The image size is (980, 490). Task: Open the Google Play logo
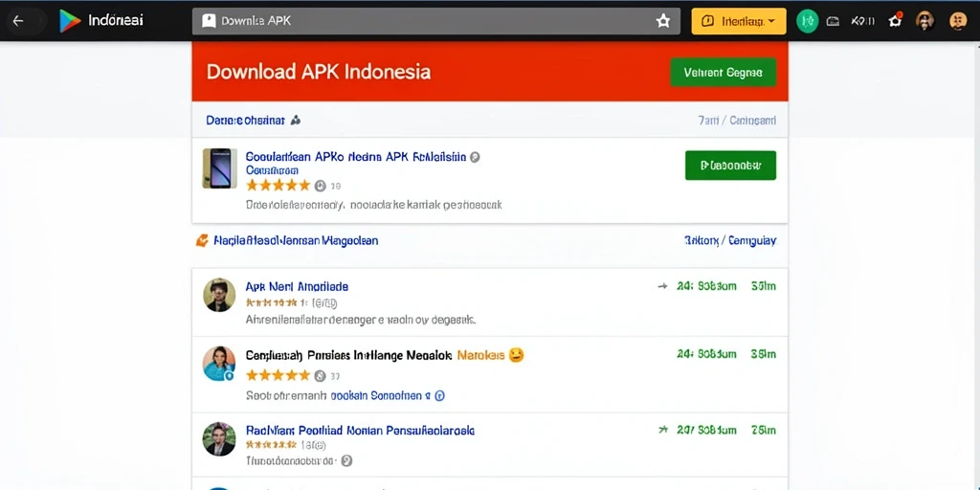tap(70, 21)
